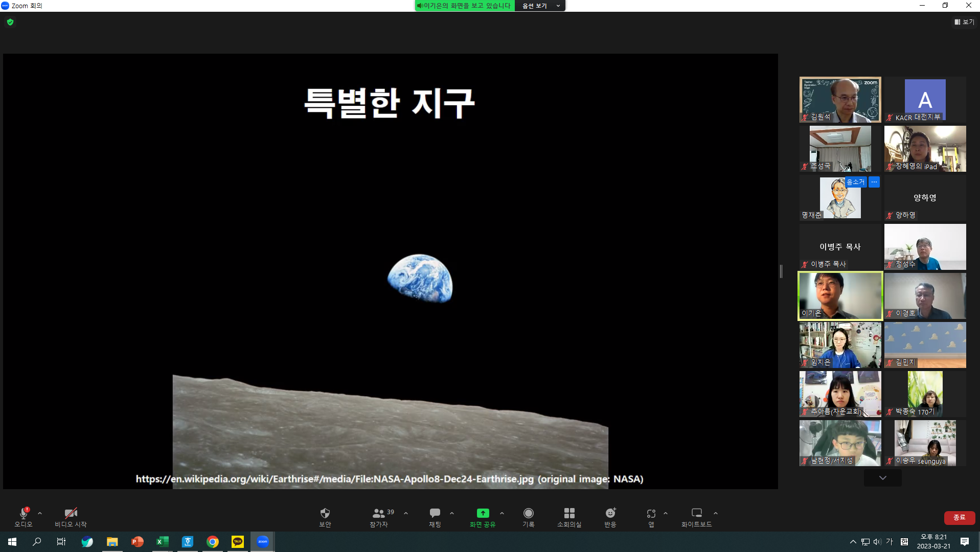Open the View layout button
980x552 pixels.
click(x=964, y=22)
